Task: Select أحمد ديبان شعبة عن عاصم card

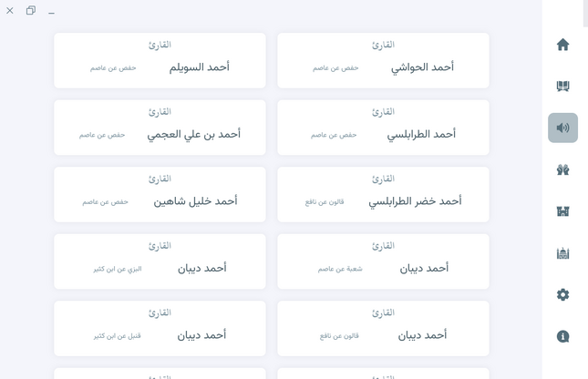Action: pos(383,261)
